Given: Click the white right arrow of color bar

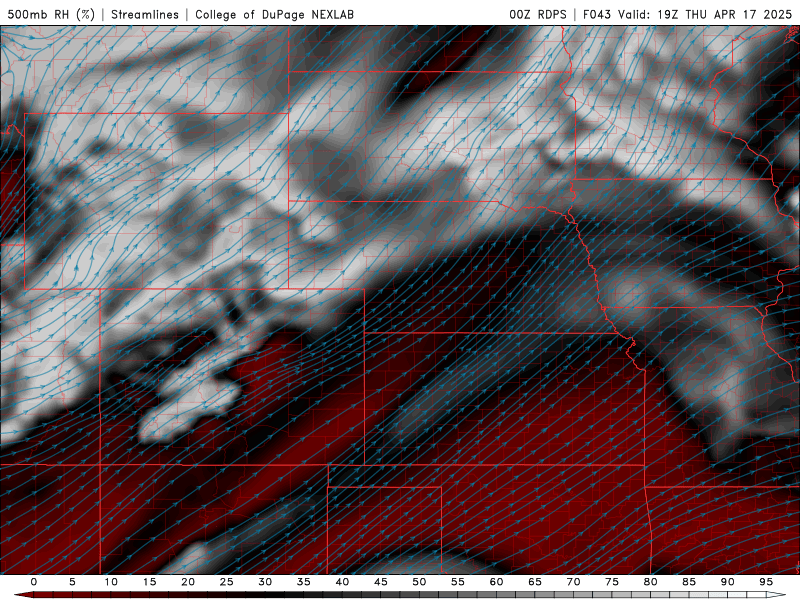Looking at the screenshot, I should [x=776, y=594].
